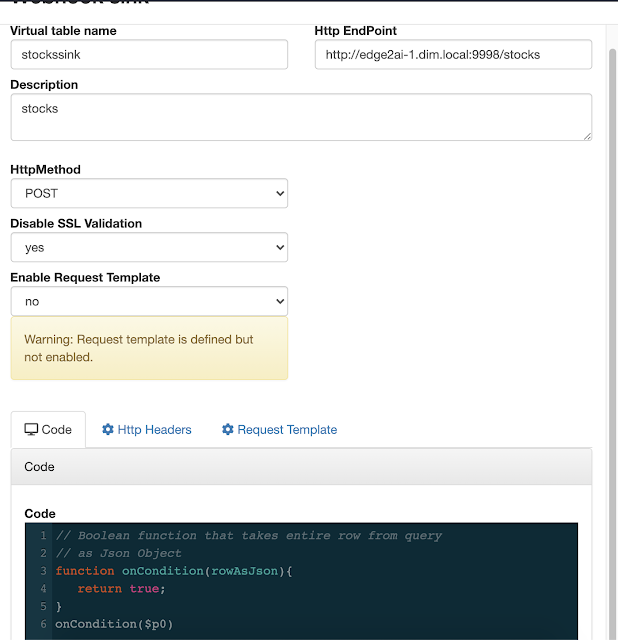The width and height of the screenshot is (618, 640).
Task: Open the Enable Request Template dropdown
Action: point(149,301)
